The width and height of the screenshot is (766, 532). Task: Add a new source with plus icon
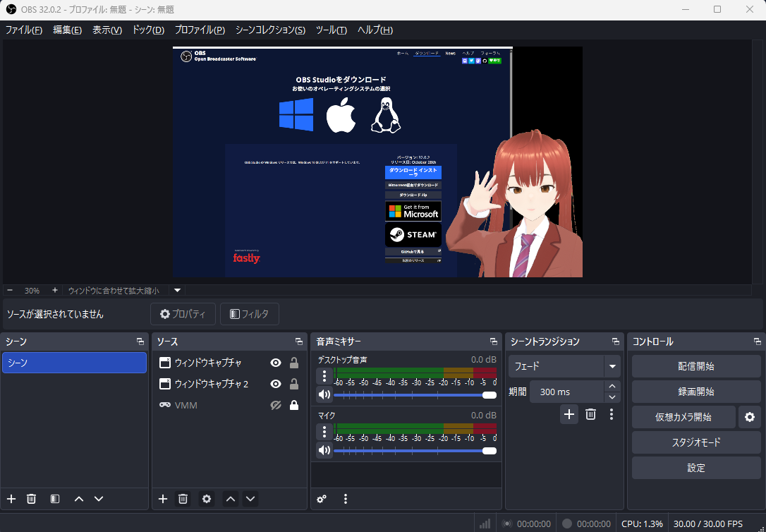[163, 499]
